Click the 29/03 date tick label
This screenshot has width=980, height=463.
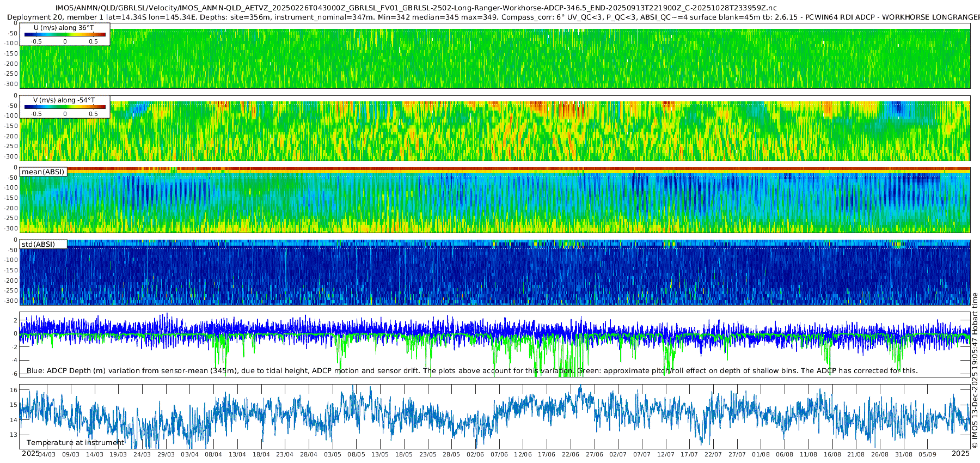click(166, 454)
